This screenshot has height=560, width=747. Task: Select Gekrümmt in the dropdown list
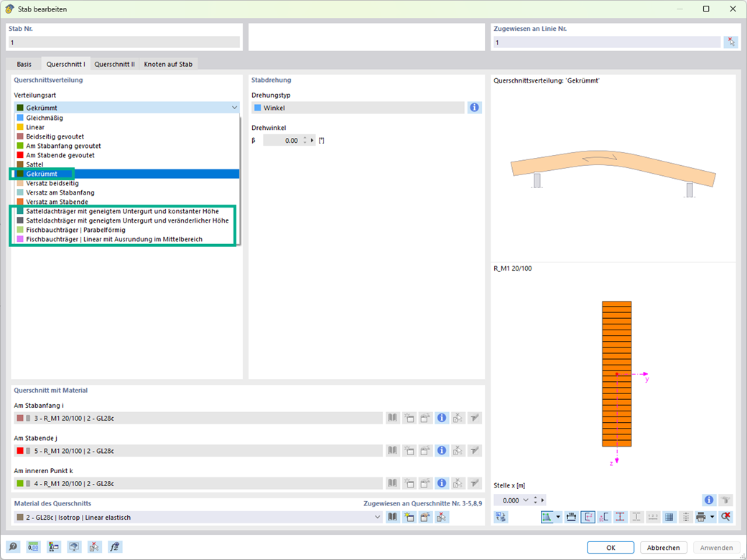tap(126, 174)
